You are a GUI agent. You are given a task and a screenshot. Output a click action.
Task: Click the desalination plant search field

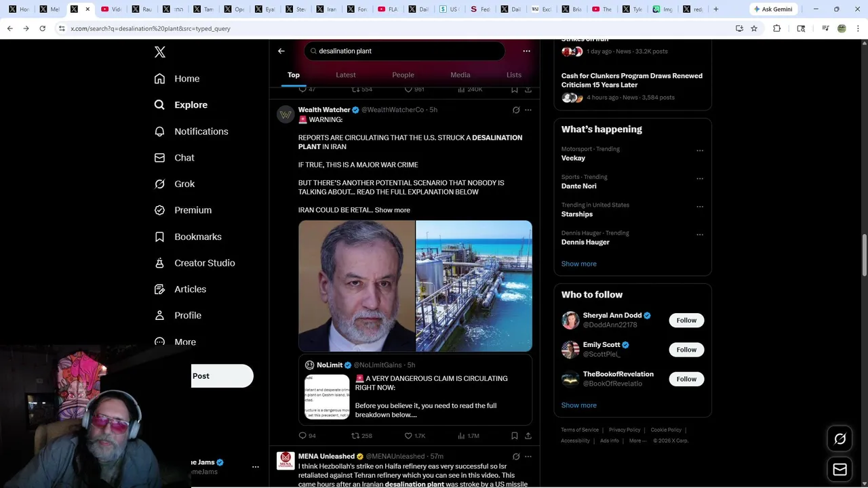click(x=405, y=51)
